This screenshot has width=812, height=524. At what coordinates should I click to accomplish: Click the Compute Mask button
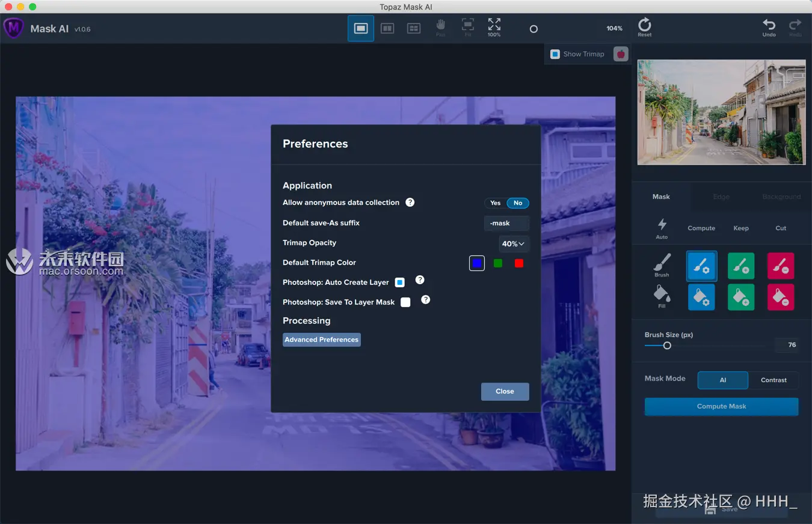click(721, 406)
